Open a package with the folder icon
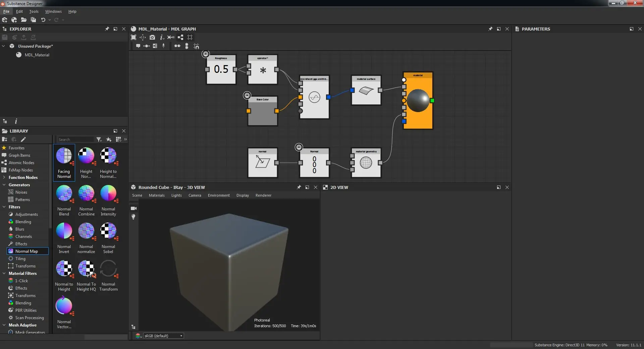Image resolution: width=644 pixels, height=349 pixels. 24,20
